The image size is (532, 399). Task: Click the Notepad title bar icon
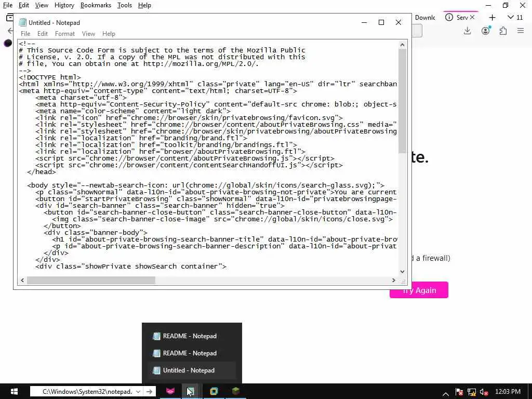pos(23,22)
